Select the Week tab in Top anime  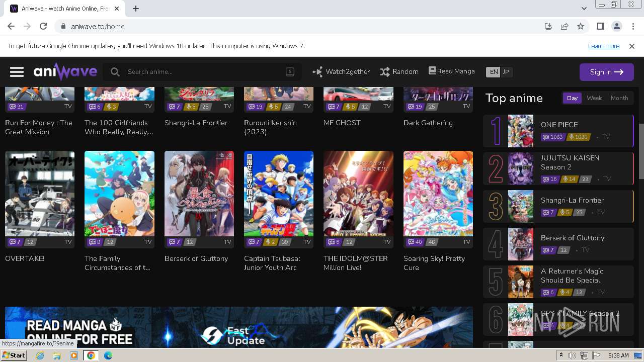594,98
